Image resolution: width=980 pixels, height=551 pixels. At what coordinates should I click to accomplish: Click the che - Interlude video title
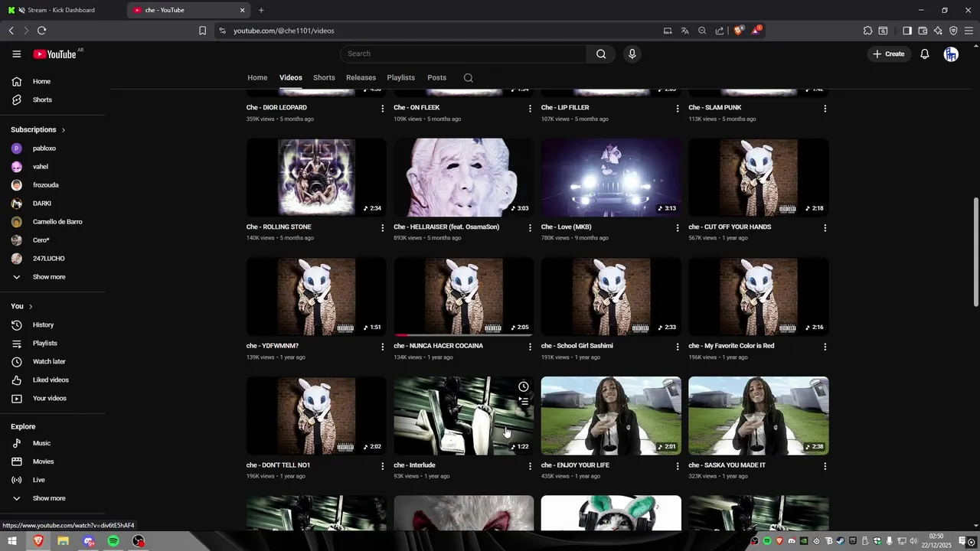coord(414,465)
